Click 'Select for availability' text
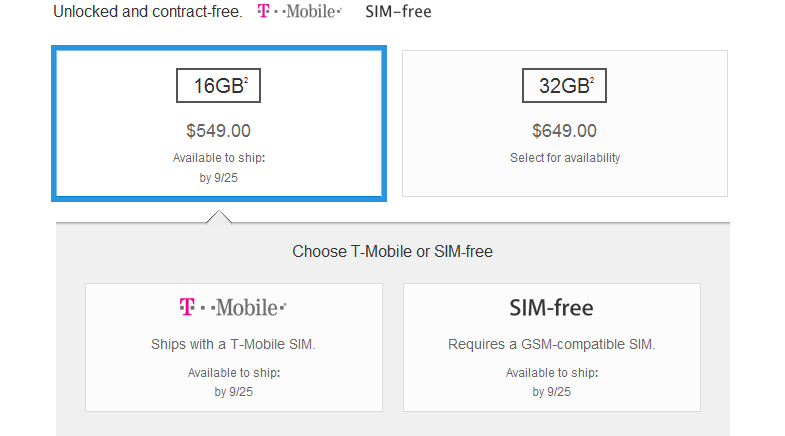Screen dimensions: 785x436 point(565,158)
